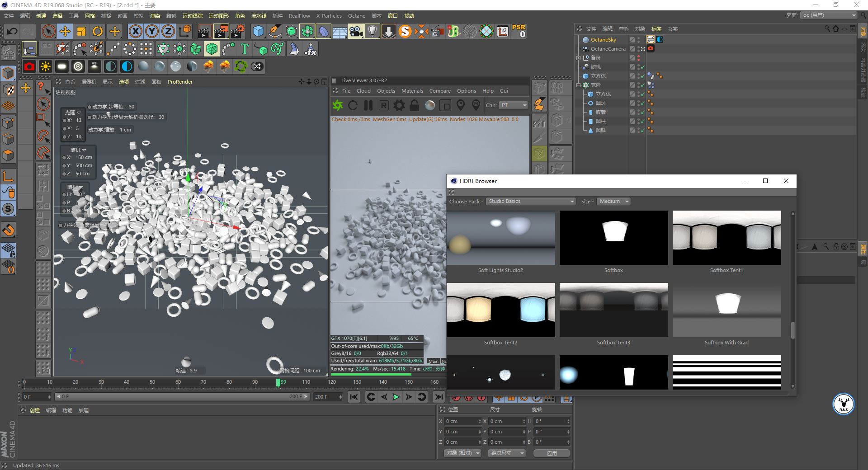Add an Octane IES light
868x470 pixels.
[94, 67]
